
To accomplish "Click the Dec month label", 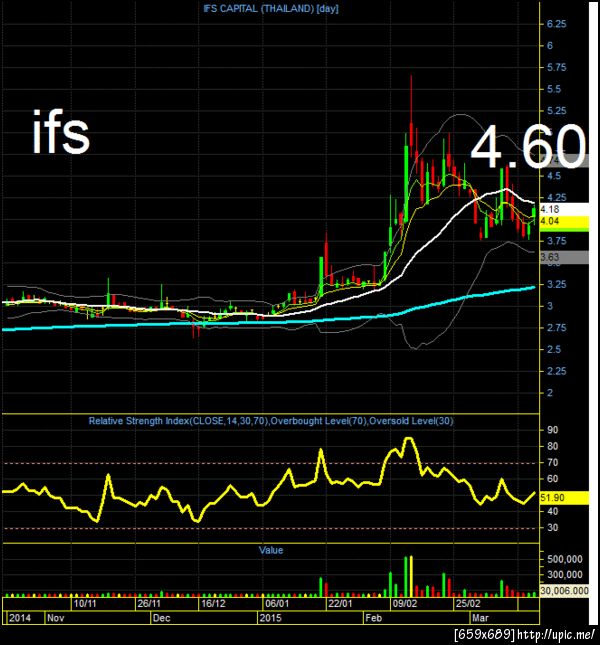I will coord(161,618).
